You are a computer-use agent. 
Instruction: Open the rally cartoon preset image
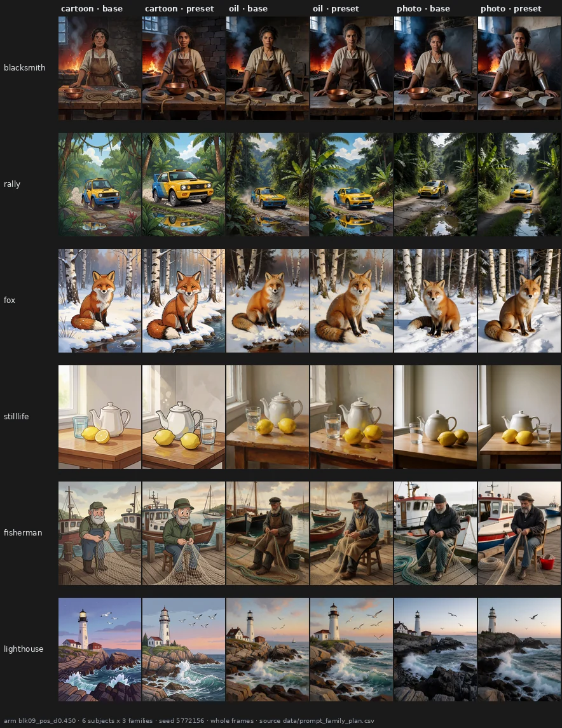coord(184,185)
